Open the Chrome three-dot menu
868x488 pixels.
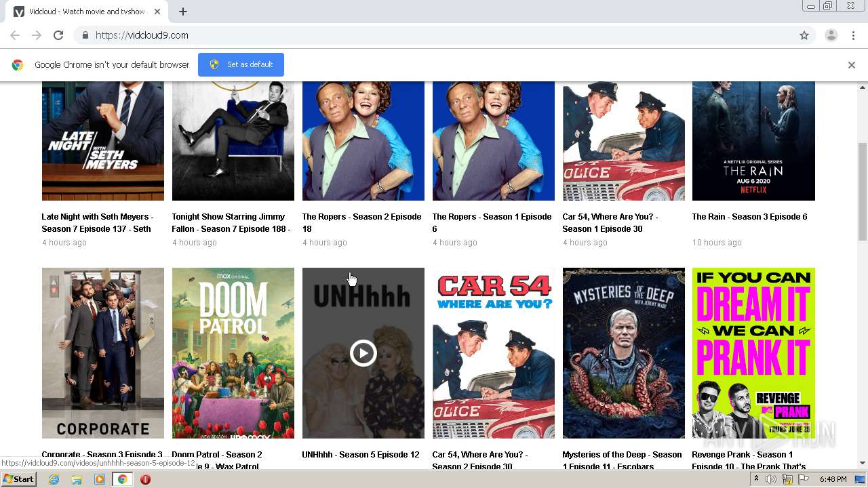854,35
